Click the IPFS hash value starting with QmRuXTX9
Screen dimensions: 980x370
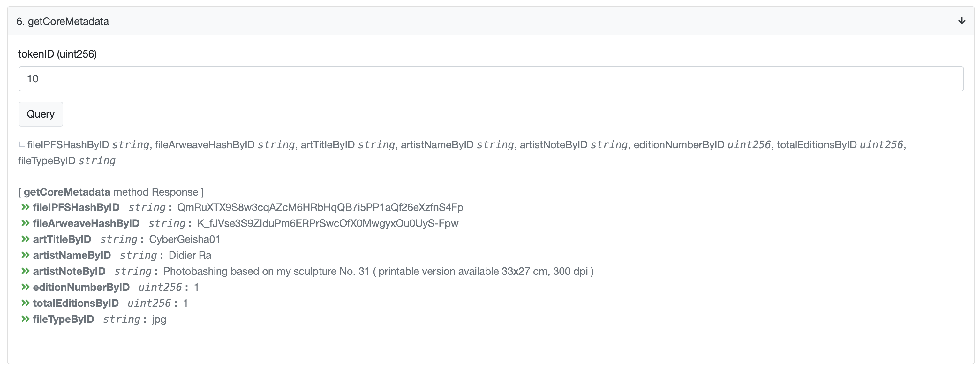pyautogui.click(x=320, y=207)
